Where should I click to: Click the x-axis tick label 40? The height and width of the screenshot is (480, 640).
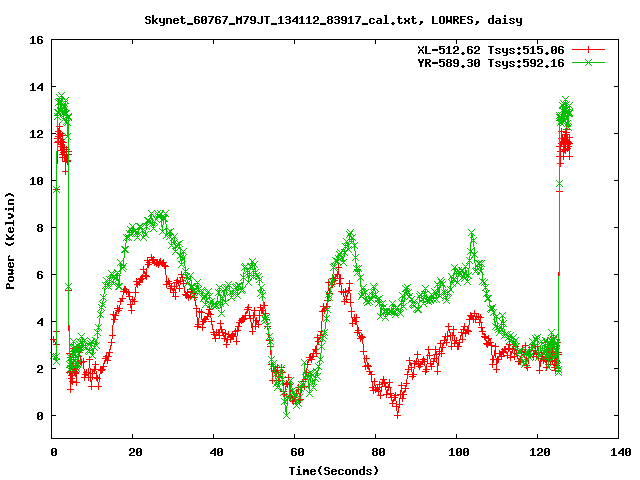(x=216, y=452)
